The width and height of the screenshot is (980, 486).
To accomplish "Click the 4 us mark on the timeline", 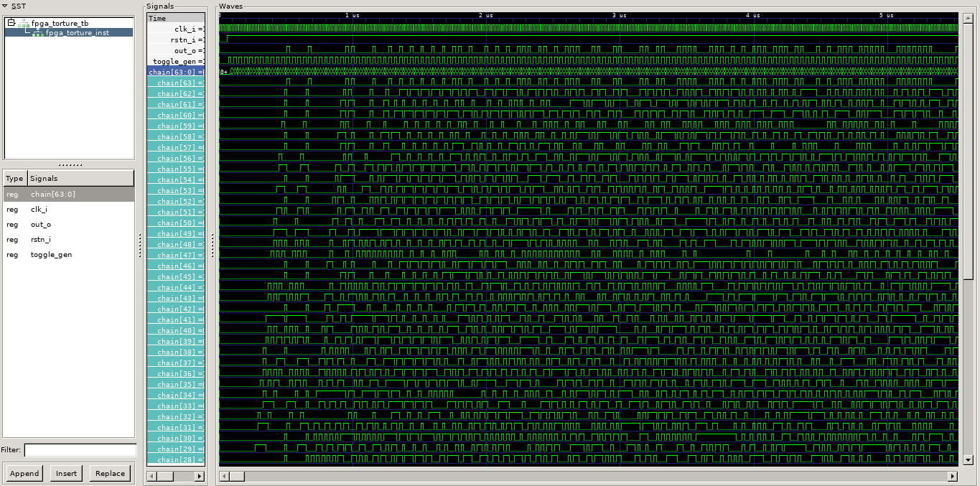I will click(753, 16).
